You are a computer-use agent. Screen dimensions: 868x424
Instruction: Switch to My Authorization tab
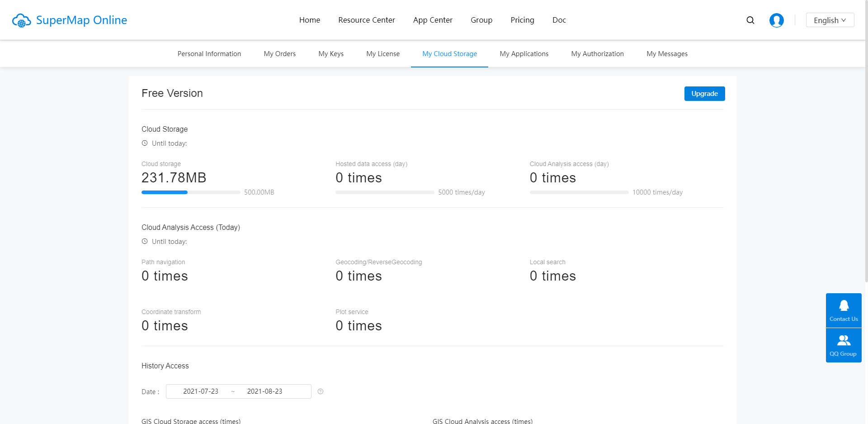[x=597, y=54]
